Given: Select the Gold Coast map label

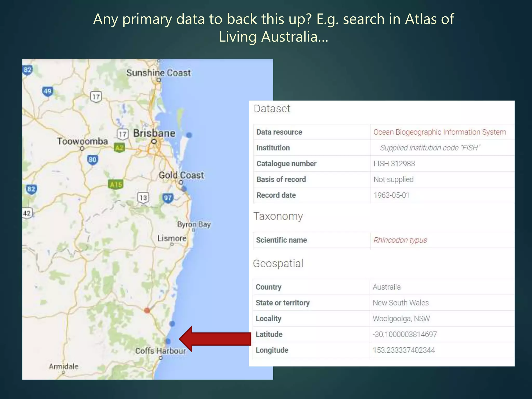Looking at the screenshot, I should 181,175.
